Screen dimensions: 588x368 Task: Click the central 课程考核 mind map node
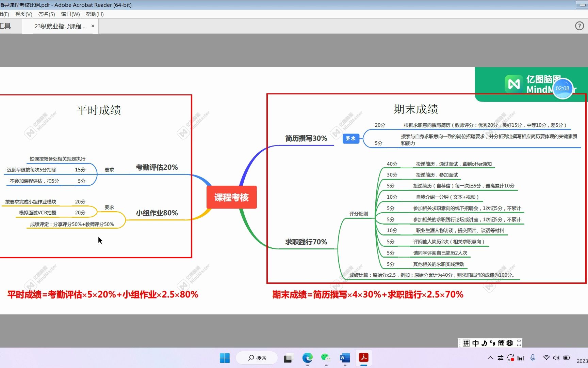(x=231, y=197)
